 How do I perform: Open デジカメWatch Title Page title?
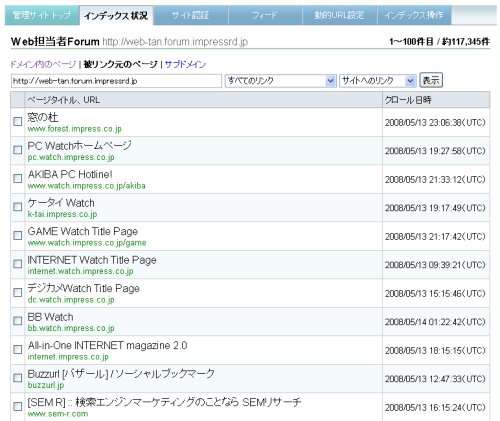[x=84, y=288]
